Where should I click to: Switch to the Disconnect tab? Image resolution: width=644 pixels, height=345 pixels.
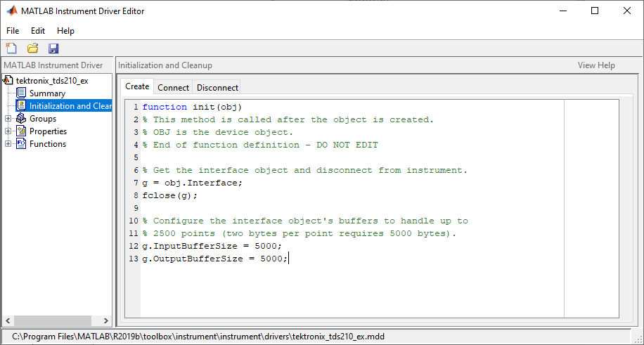click(x=217, y=88)
